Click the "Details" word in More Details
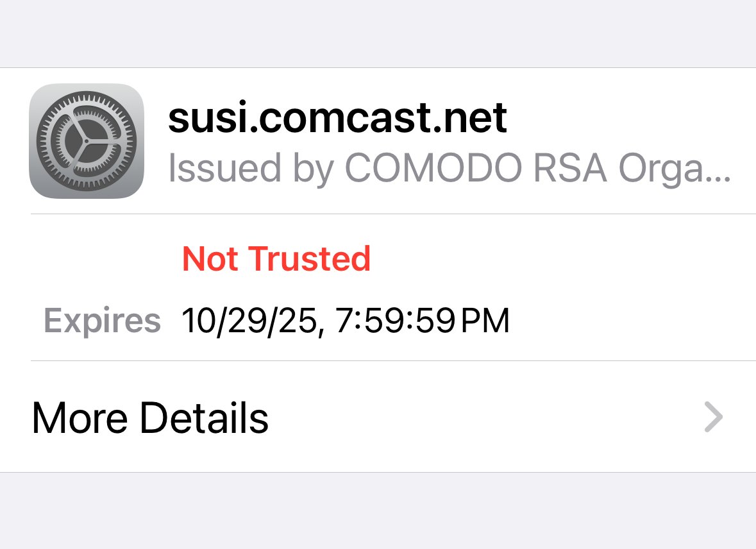 coord(204,418)
